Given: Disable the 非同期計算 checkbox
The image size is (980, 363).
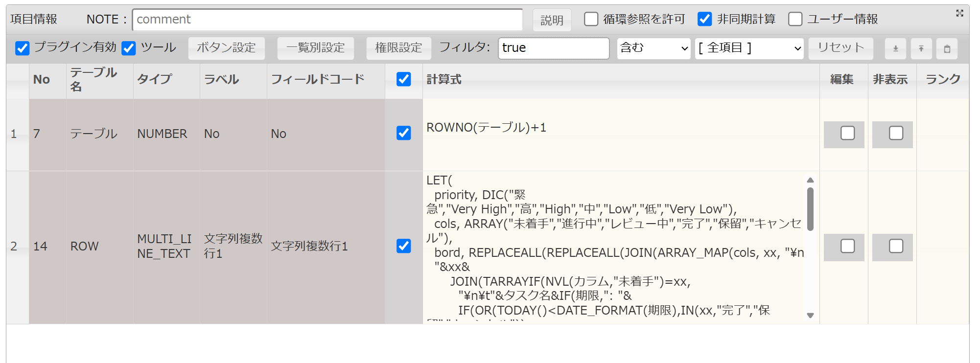Looking at the screenshot, I should pyautogui.click(x=705, y=19).
